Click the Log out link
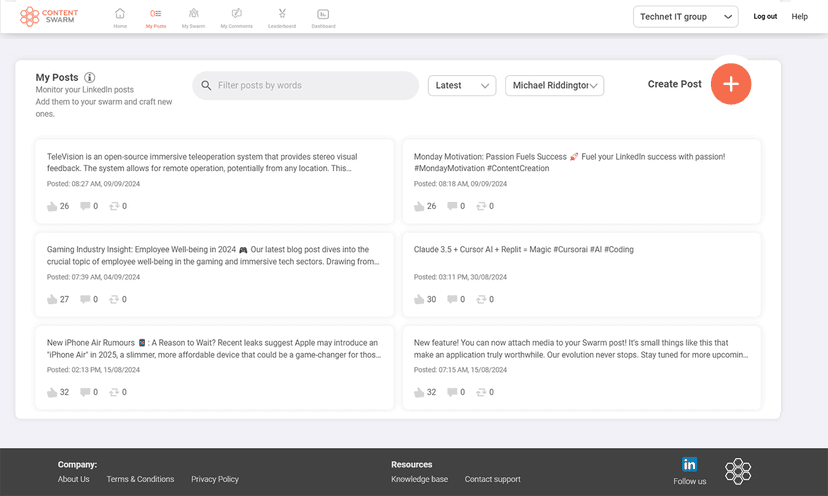Screen dimensions: 828x496 tap(765, 17)
